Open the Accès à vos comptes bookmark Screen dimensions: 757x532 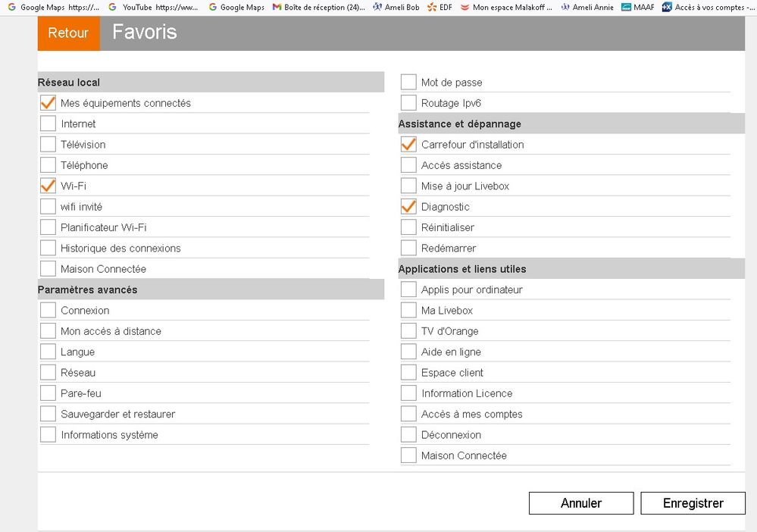(709, 7)
